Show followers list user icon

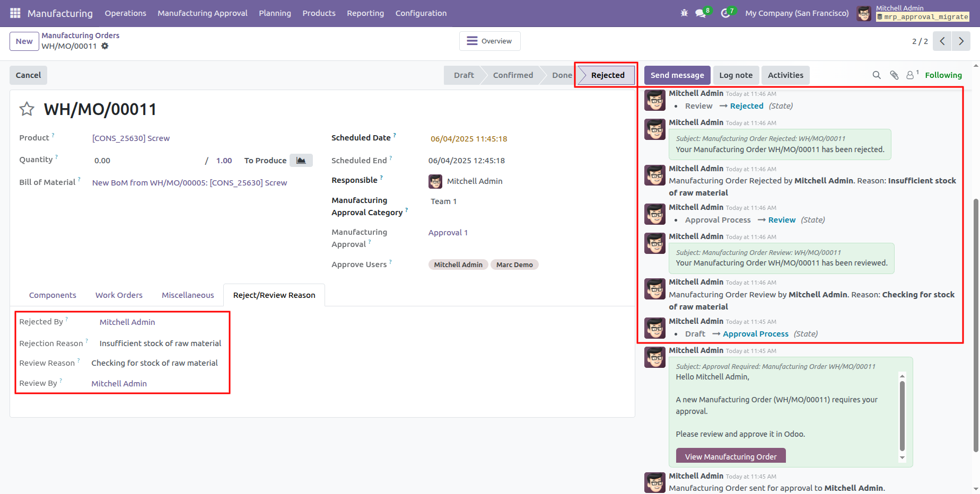coord(910,75)
